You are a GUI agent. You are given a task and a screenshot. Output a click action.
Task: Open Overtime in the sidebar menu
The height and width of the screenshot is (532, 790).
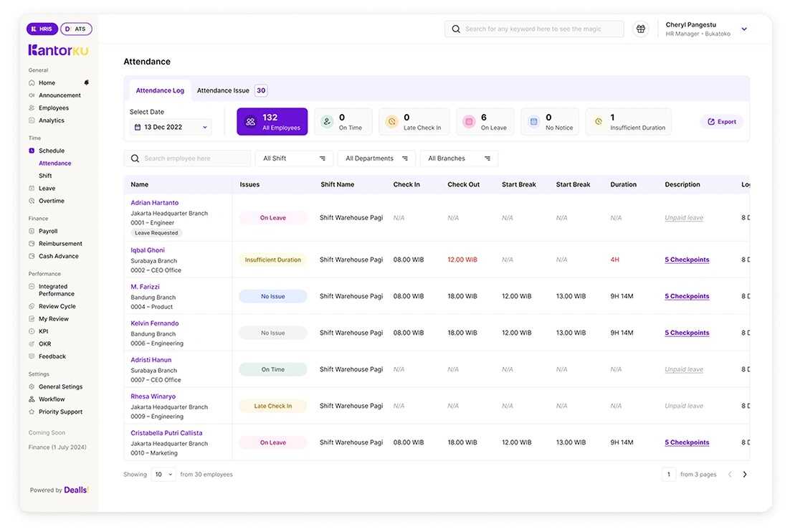(x=52, y=201)
